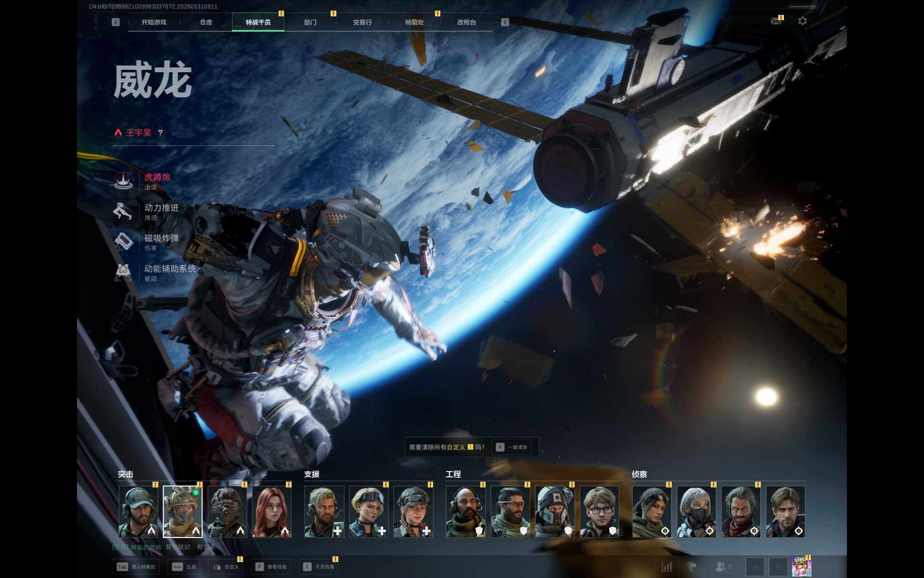Open the mail inbox envelope icon
Image resolution: width=924 pixels, height=578 pixels.
click(x=776, y=21)
